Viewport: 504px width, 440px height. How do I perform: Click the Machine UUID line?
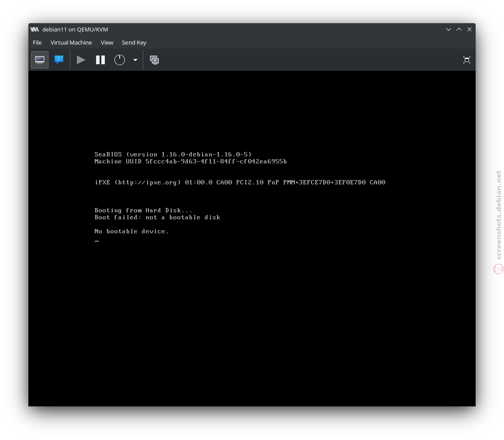[x=190, y=162]
